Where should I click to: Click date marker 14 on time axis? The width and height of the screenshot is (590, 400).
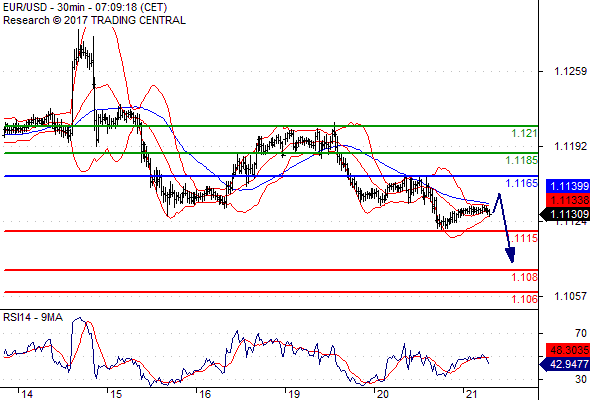click(27, 394)
